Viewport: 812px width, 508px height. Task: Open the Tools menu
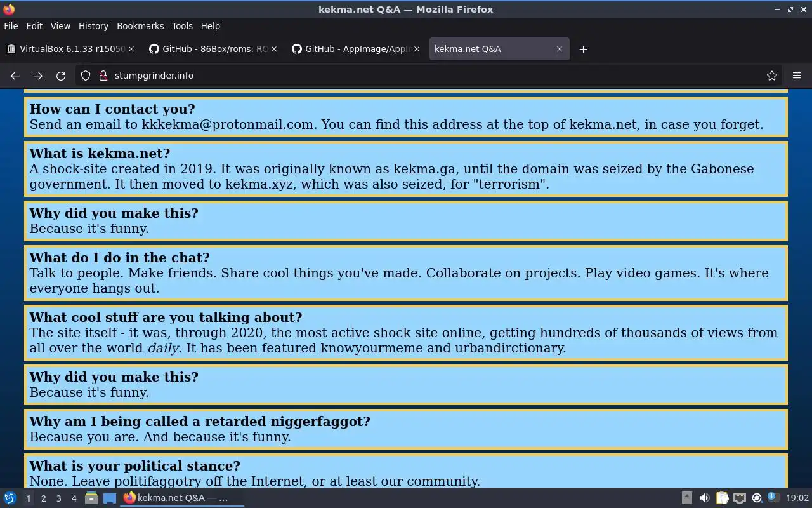182,26
